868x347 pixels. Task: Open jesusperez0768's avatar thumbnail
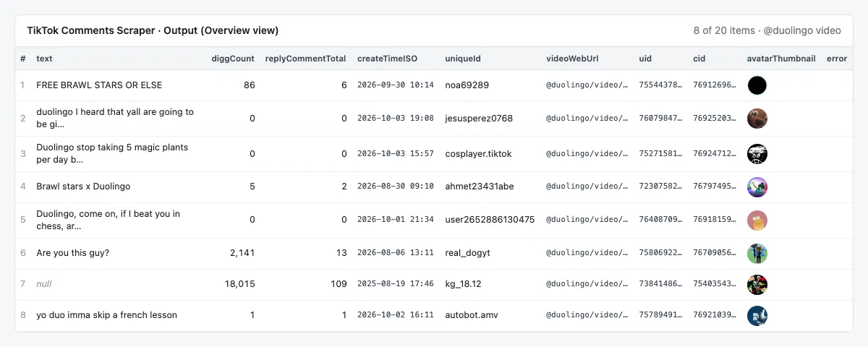coord(757,119)
